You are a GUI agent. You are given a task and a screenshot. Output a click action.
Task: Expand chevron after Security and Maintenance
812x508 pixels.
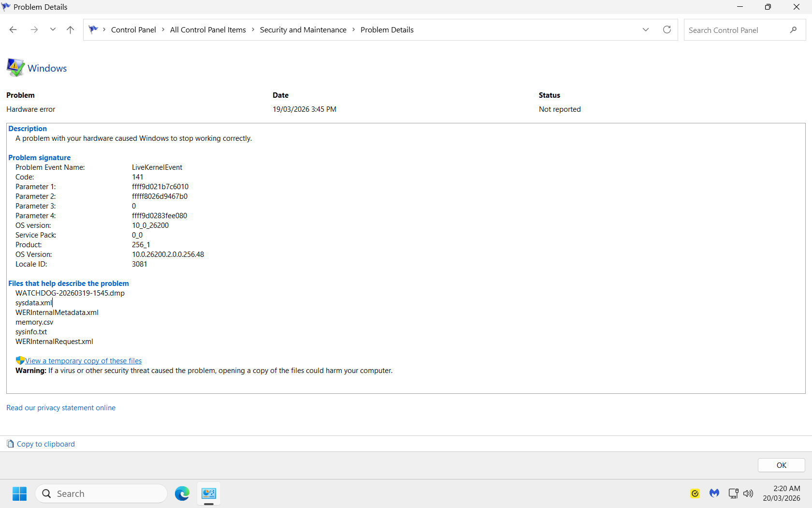click(353, 30)
